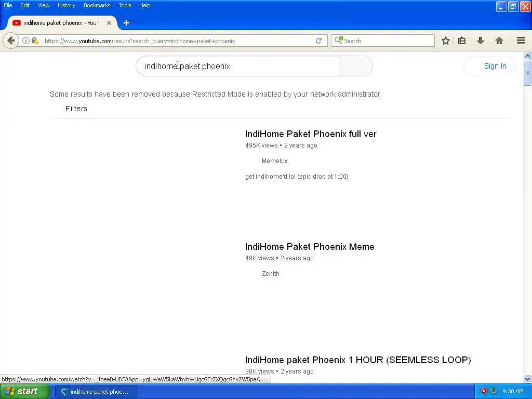Click the search engine magnifier icon

click(x=339, y=41)
